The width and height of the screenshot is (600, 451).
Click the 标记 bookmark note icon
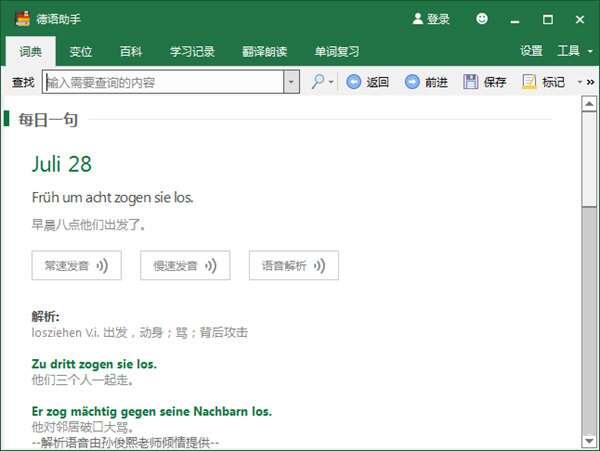click(529, 82)
